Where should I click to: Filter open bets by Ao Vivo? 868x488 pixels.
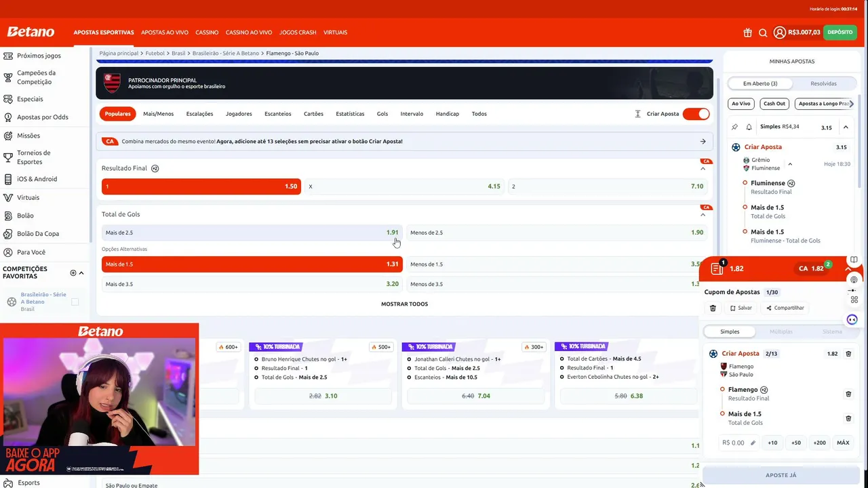[x=741, y=104]
